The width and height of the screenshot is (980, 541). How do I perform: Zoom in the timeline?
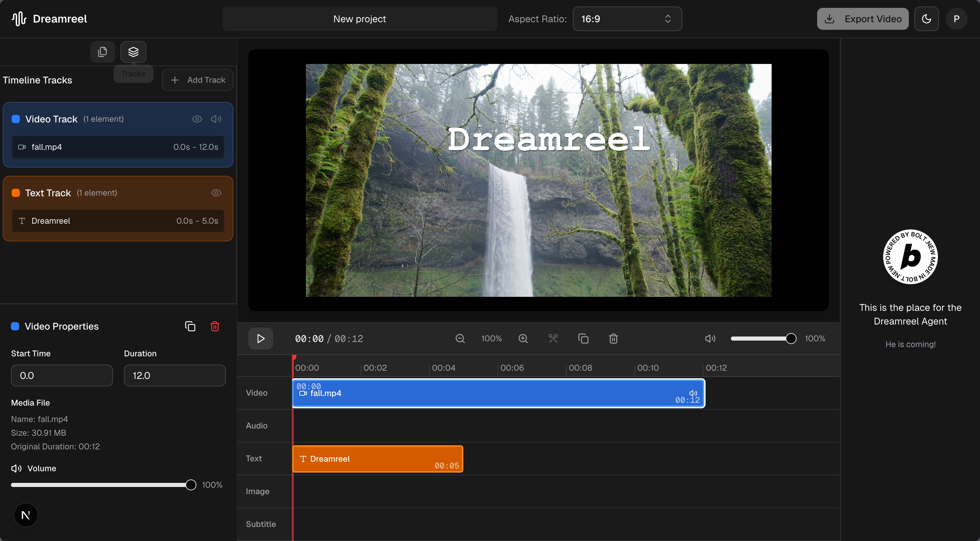click(523, 338)
